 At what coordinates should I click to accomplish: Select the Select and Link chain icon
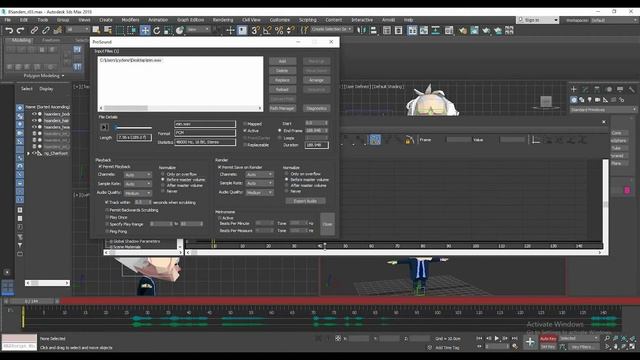coord(34,30)
